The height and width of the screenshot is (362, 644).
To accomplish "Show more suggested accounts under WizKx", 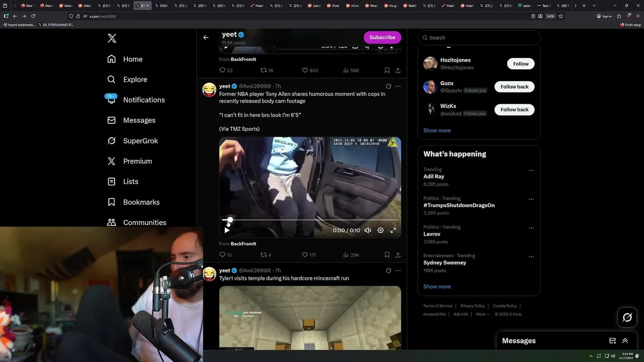I will point(437,130).
